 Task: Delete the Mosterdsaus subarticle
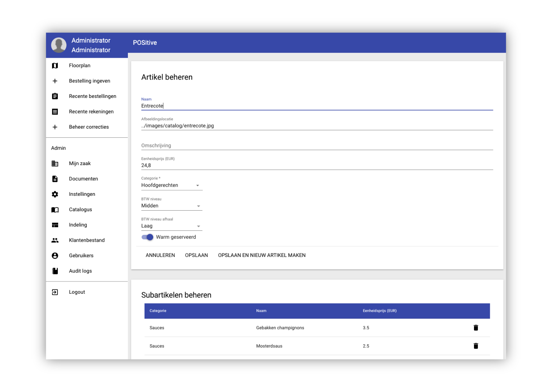coord(476,346)
